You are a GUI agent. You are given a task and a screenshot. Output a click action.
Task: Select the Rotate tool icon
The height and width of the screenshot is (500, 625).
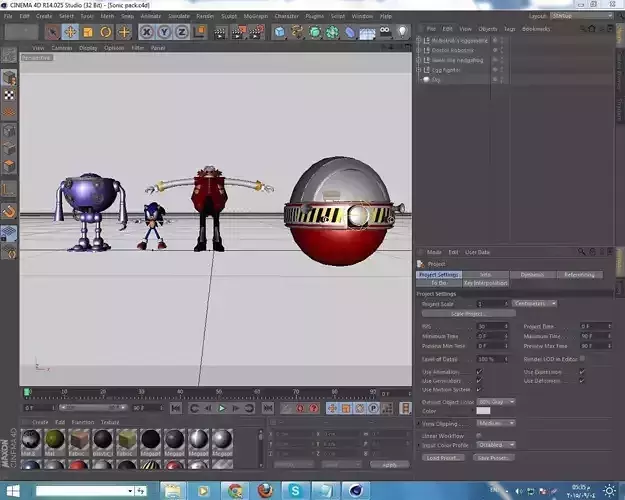click(106, 32)
